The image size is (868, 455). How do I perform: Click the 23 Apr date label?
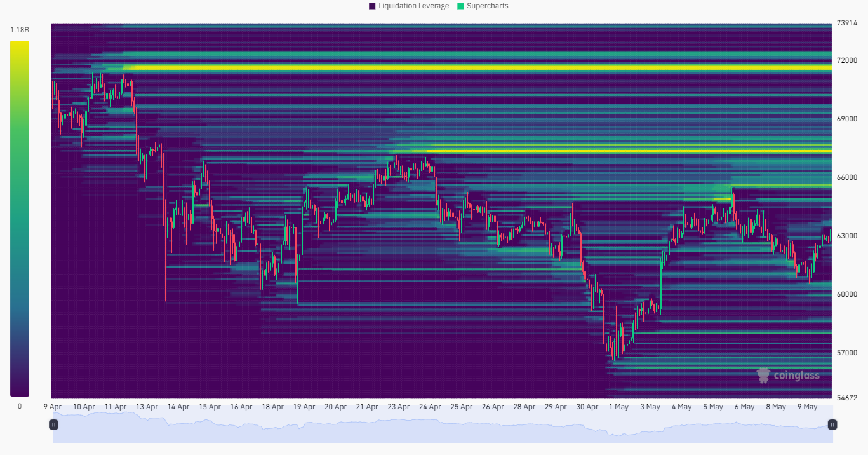[399, 407]
